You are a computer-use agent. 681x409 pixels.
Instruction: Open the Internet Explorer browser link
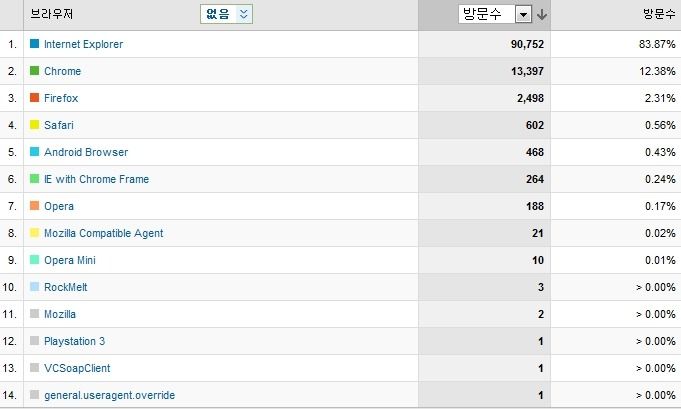pyautogui.click(x=83, y=44)
